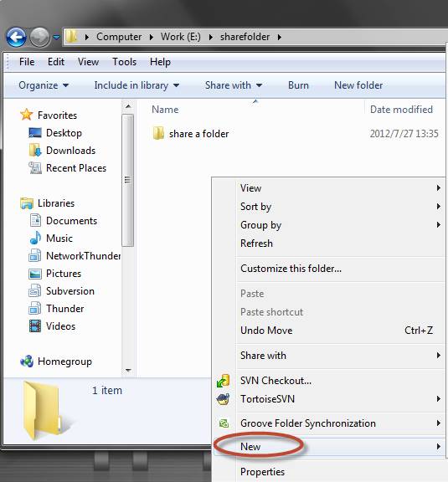Click the TortoiseSVN turtle icon

223,399
